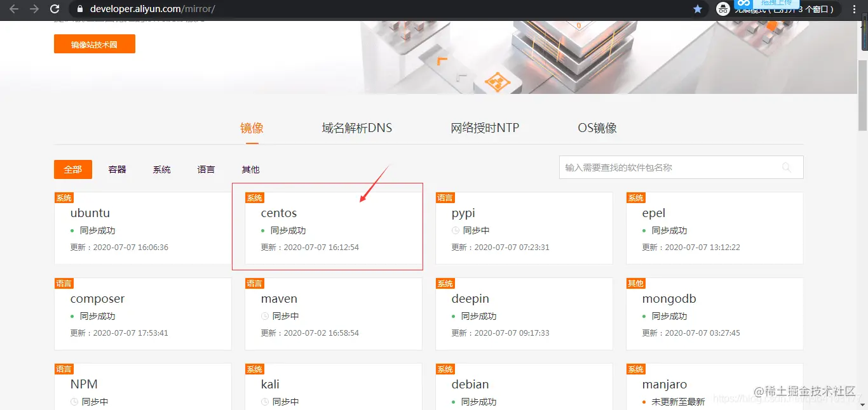The width and height of the screenshot is (868, 410).
Task: Click composer update time 2020-07-07 17:53:41
Action: tap(119, 333)
